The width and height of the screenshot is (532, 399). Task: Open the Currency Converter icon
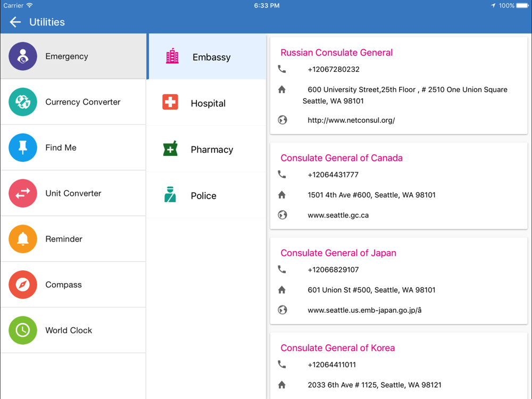pyautogui.click(x=23, y=102)
